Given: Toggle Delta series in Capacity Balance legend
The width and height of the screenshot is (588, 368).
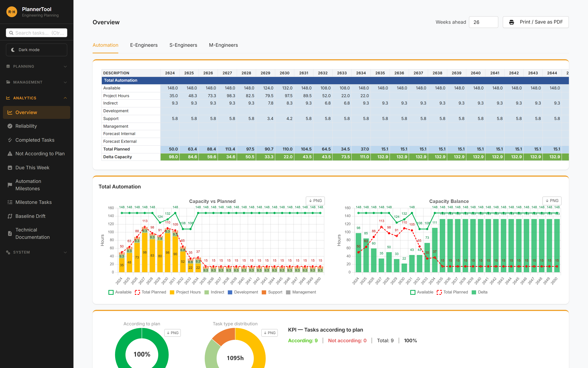Looking at the screenshot, I should pyautogui.click(x=480, y=292).
